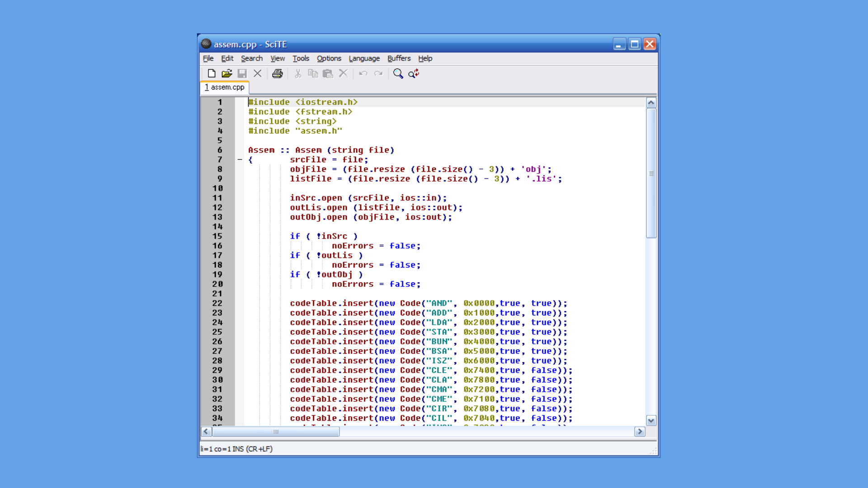Click 'inSrc.open' on line 11
The width and height of the screenshot is (868, 488).
(x=316, y=198)
